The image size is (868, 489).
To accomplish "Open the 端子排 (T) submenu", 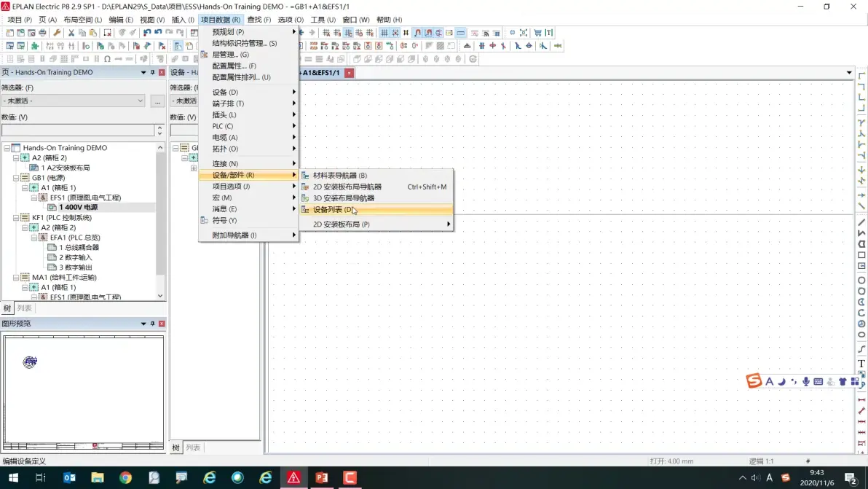I will coord(248,103).
